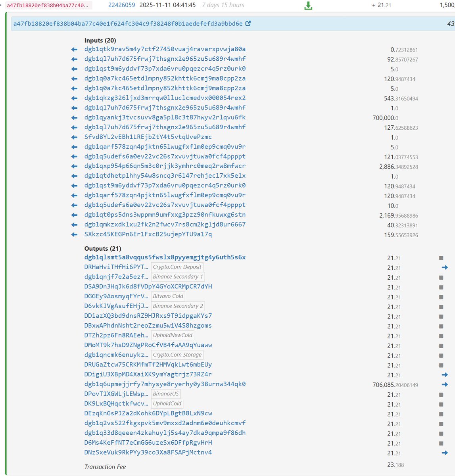Click the unspent square icon next to dgb1qlsmt5a8vqqus5fwslx8
Viewport: 455px width, 476px height.
(440, 257)
